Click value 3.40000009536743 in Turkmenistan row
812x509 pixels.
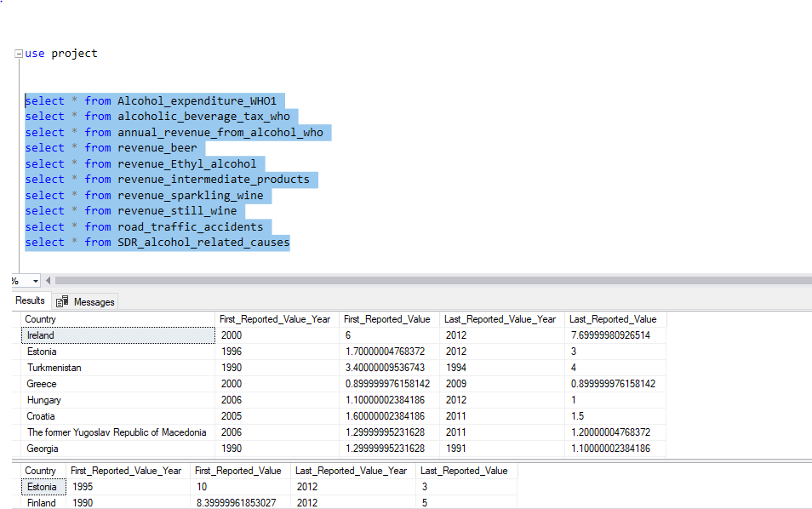[x=390, y=368]
